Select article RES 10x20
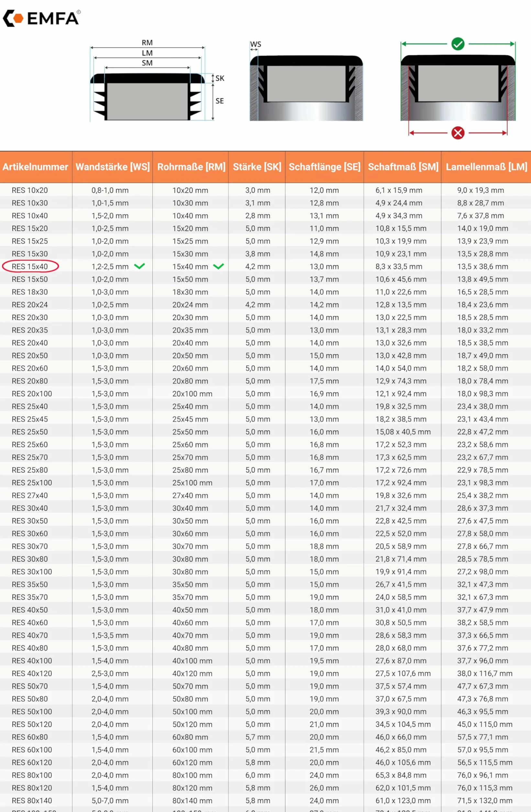 pyautogui.click(x=30, y=190)
